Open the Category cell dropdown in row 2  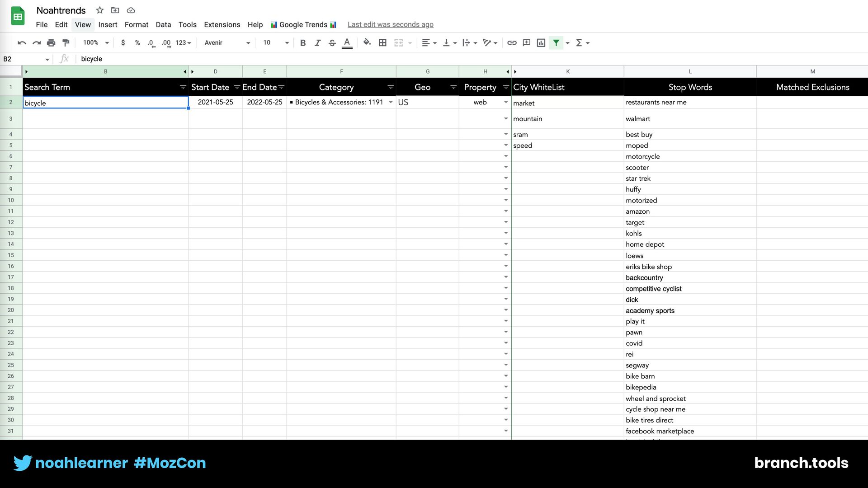pos(391,103)
